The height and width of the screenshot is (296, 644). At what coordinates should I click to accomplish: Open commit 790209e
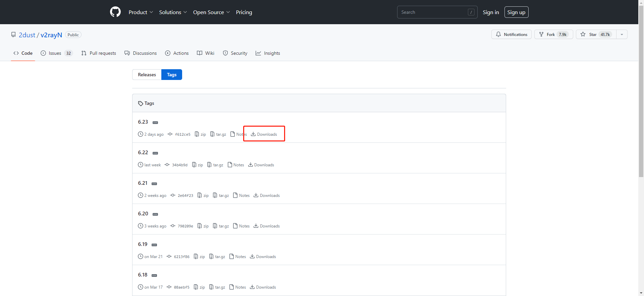(x=182, y=226)
